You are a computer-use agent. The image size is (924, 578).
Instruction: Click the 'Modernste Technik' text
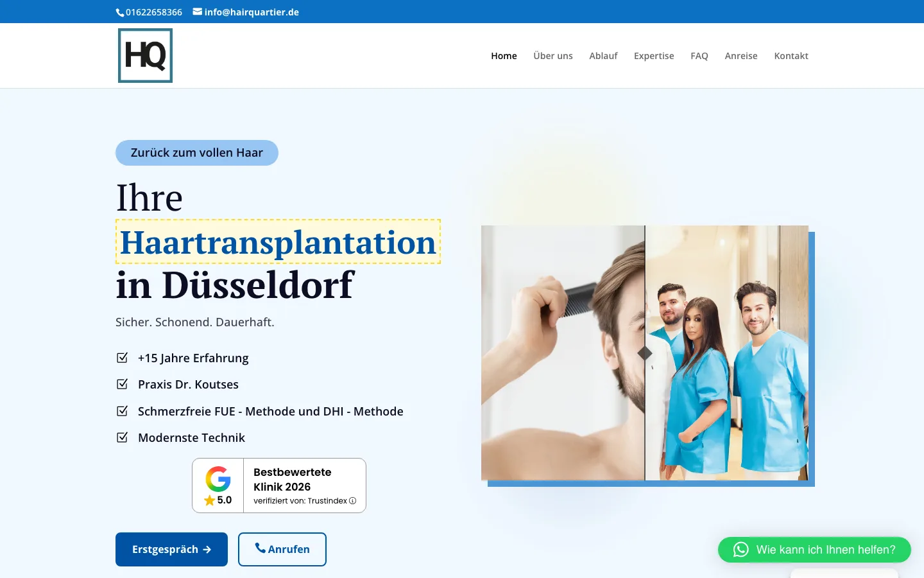pyautogui.click(x=191, y=437)
